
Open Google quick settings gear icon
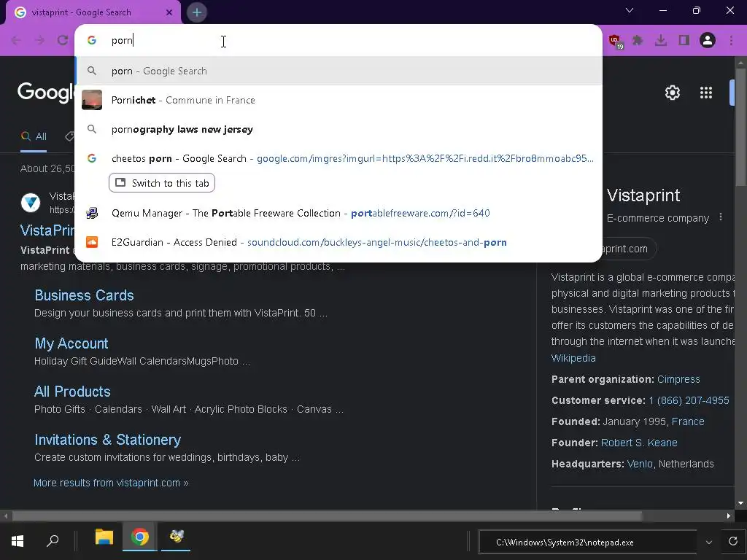coord(672,93)
